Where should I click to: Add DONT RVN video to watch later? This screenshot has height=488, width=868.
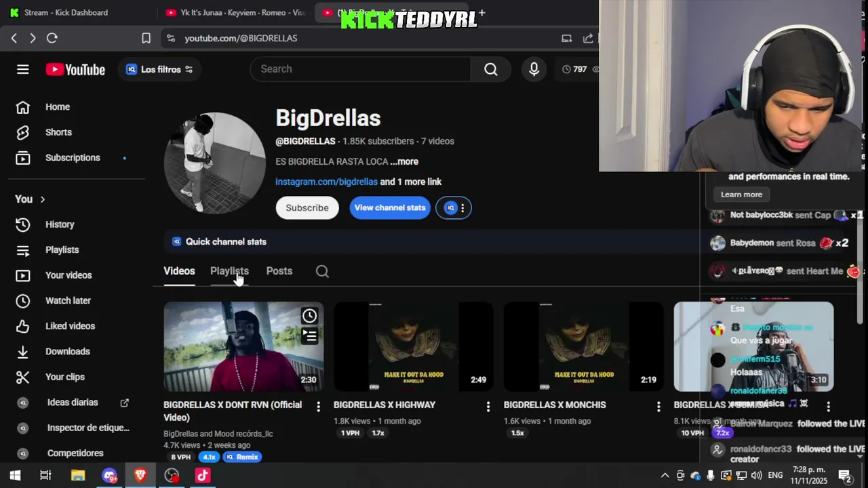click(x=309, y=316)
